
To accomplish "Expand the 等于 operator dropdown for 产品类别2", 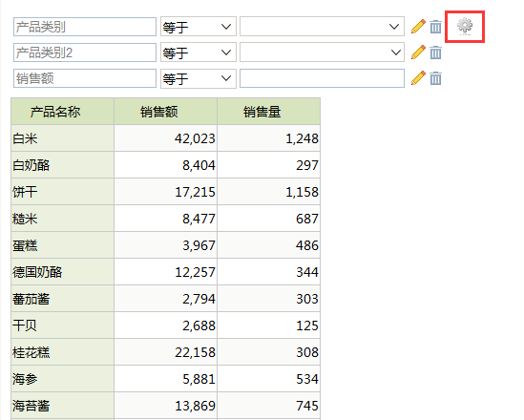I will point(199,52).
